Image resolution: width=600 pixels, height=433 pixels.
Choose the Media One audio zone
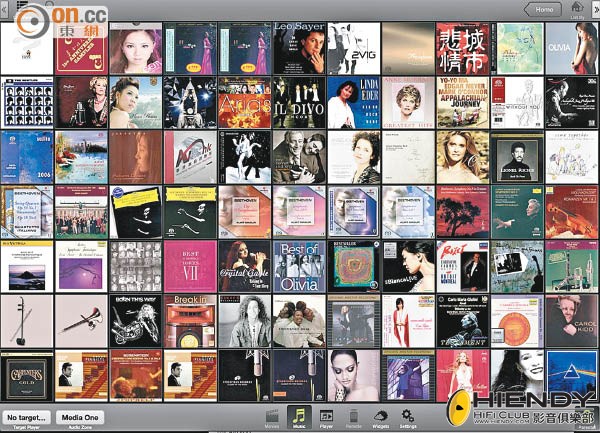pos(79,416)
